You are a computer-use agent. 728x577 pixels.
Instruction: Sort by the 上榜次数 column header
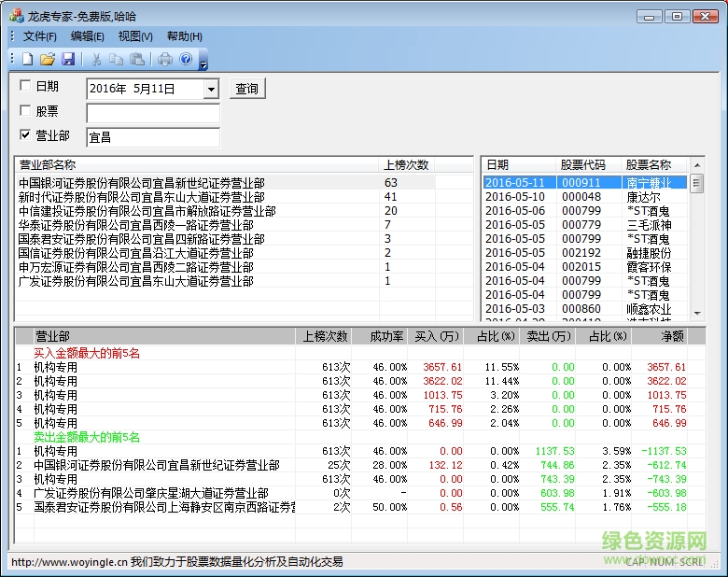pyautogui.click(x=407, y=164)
